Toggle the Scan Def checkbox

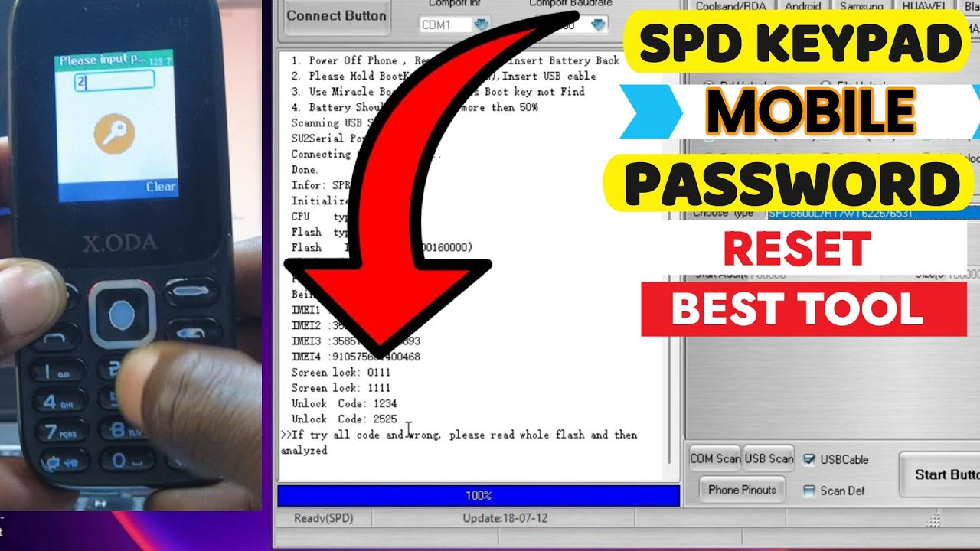(x=808, y=491)
